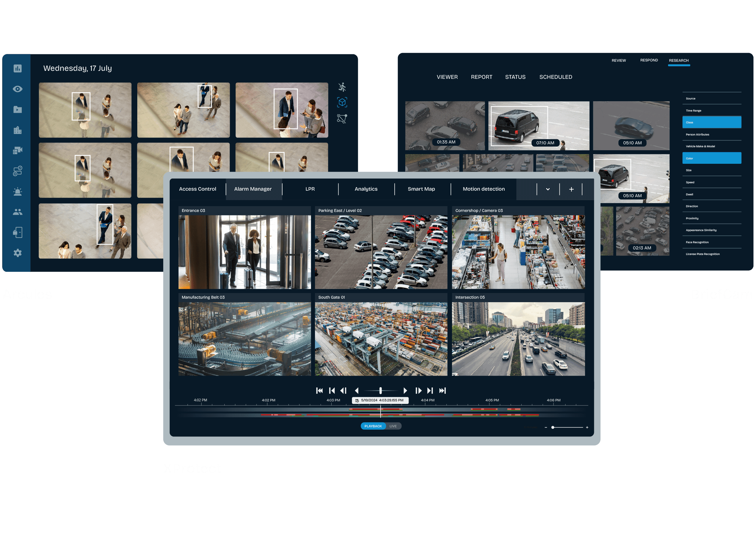Open the door lock access icon
756x535 pixels.
(17, 232)
